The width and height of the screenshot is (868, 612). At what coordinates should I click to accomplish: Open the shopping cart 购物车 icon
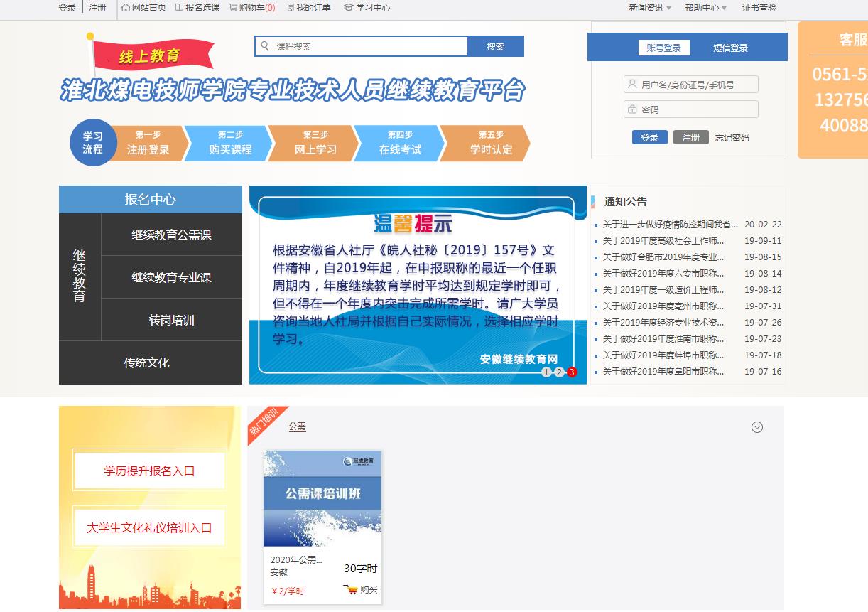[233, 8]
